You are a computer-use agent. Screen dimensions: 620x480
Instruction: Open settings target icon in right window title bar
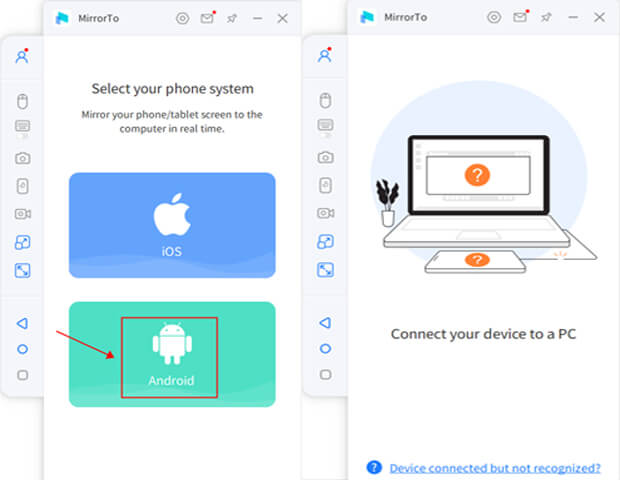point(494,17)
